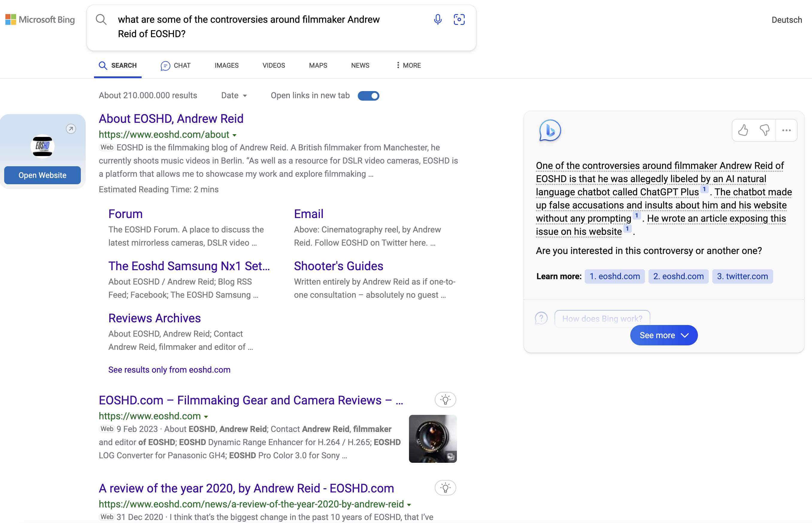Click the lightbulb icon beside the EOSHD.com result
This screenshot has width=812, height=523.
point(445,400)
